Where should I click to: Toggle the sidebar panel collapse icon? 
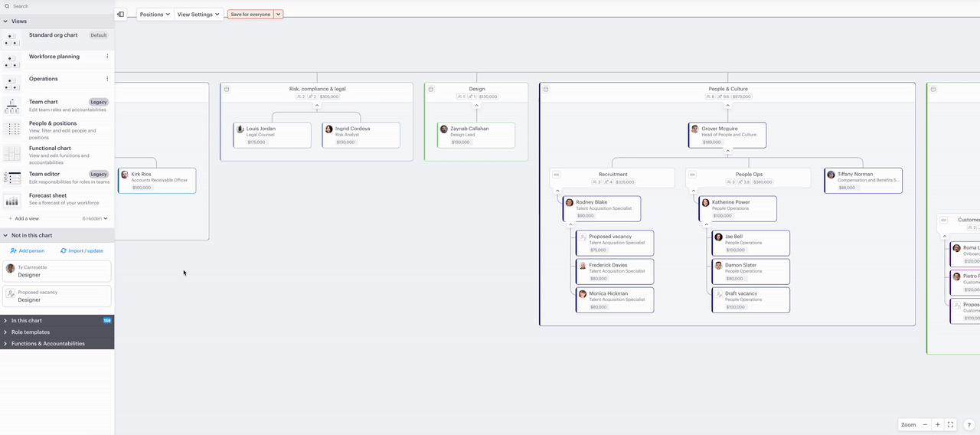121,14
